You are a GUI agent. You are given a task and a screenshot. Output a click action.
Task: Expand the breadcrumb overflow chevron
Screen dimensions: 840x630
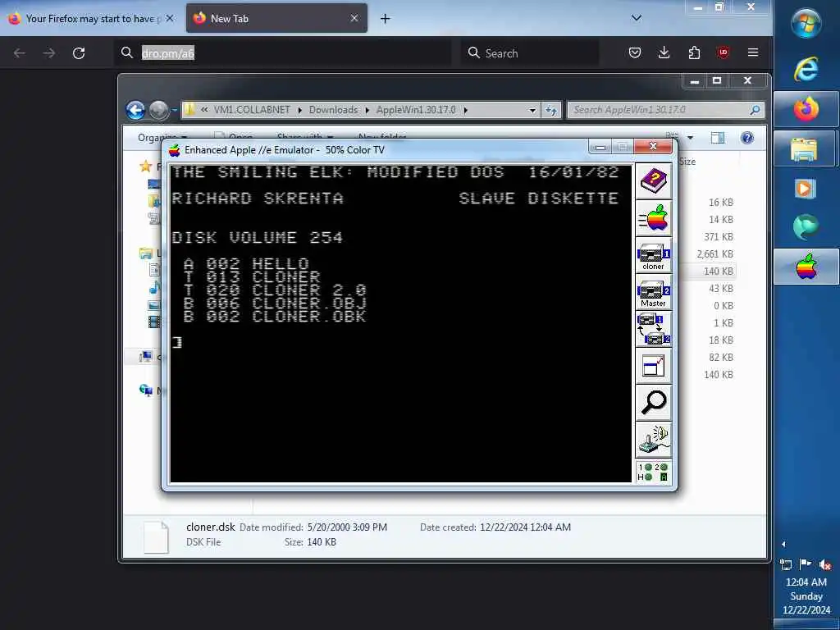pos(204,110)
